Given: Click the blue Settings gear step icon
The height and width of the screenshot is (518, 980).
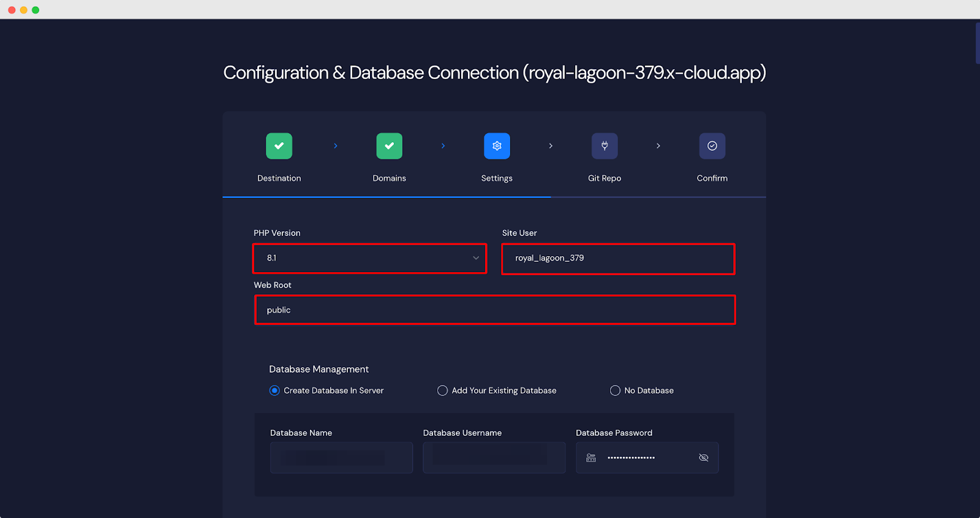Looking at the screenshot, I should click(497, 146).
